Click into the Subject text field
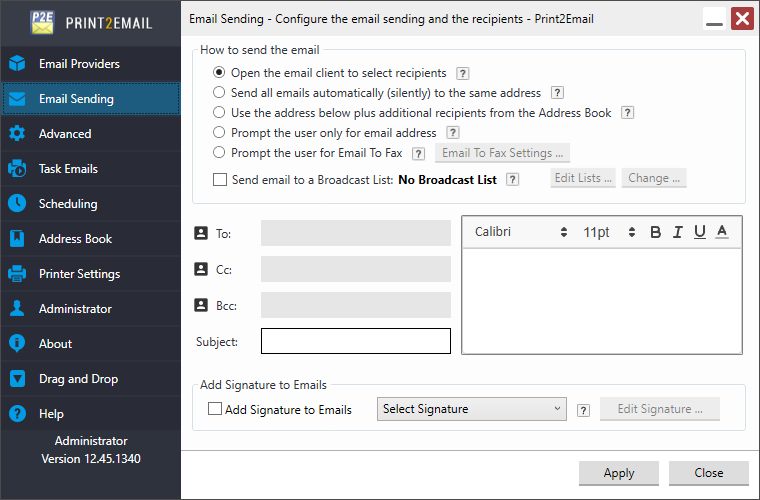 point(355,341)
